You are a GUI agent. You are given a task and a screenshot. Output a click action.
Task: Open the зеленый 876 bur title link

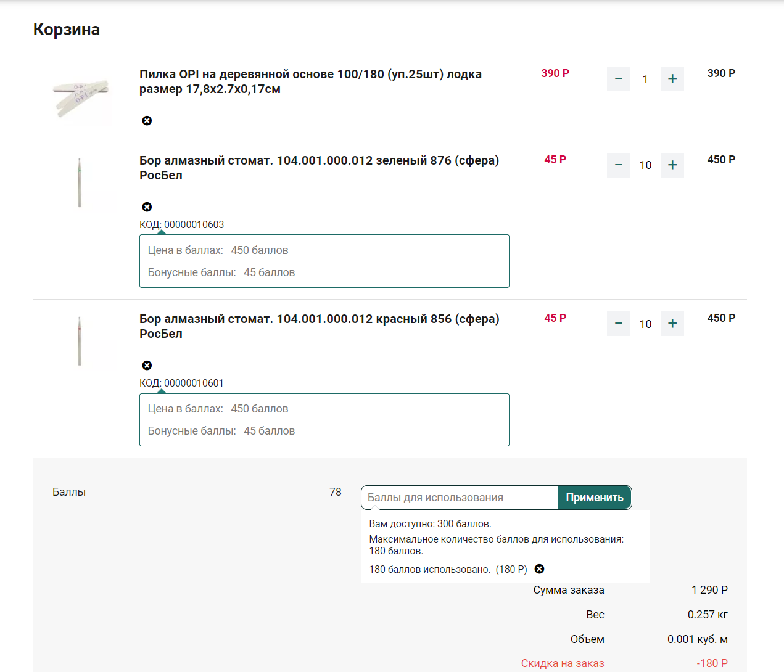319,168
